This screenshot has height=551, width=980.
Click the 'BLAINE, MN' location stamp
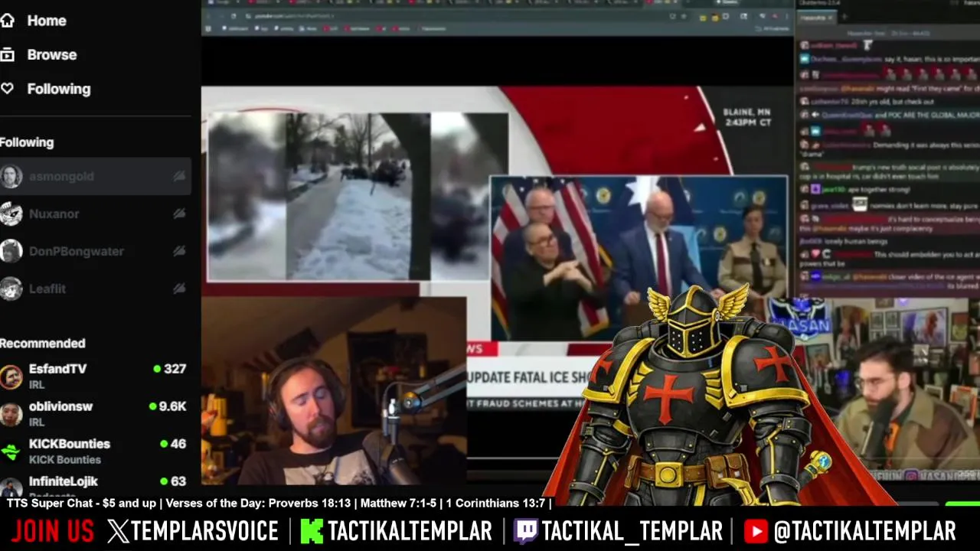point(746,112)
